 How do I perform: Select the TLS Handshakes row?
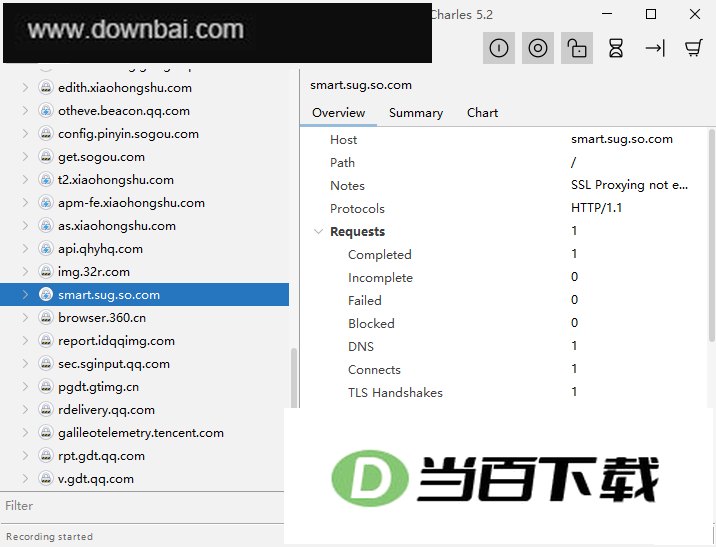pos(505,392)
